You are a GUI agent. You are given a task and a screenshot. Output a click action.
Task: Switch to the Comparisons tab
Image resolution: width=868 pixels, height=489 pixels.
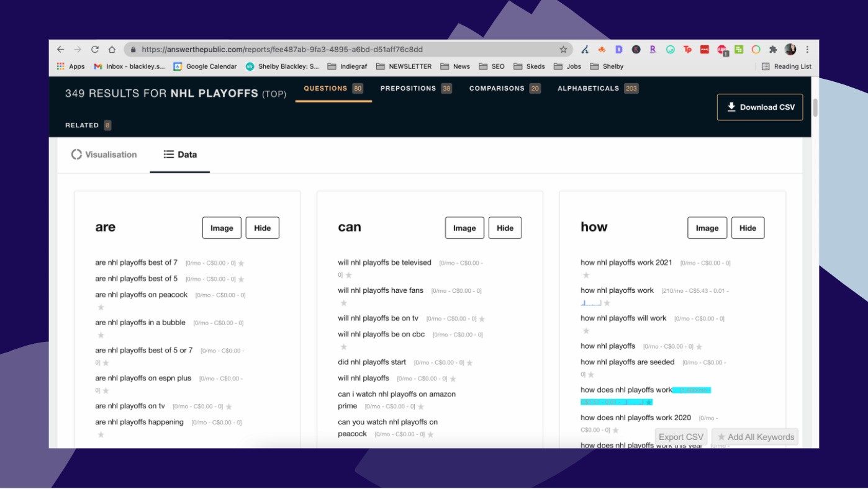(x=505, y=89)
